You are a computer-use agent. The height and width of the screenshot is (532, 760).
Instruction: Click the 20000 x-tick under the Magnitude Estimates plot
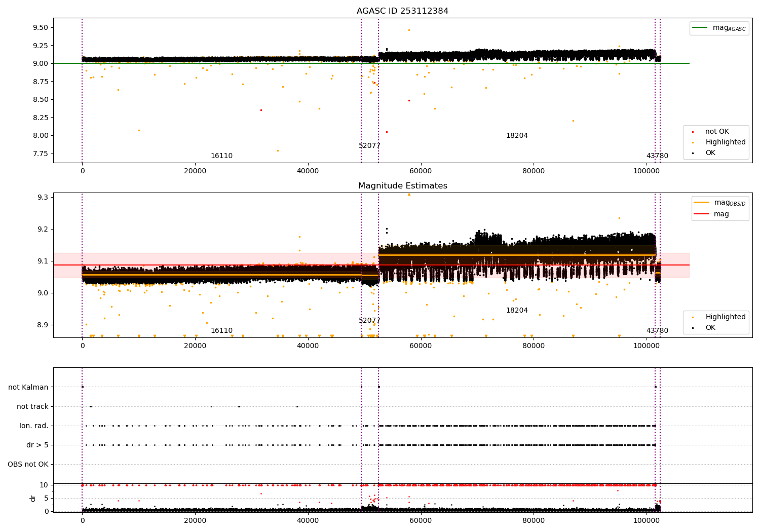[x=195, y=346]
